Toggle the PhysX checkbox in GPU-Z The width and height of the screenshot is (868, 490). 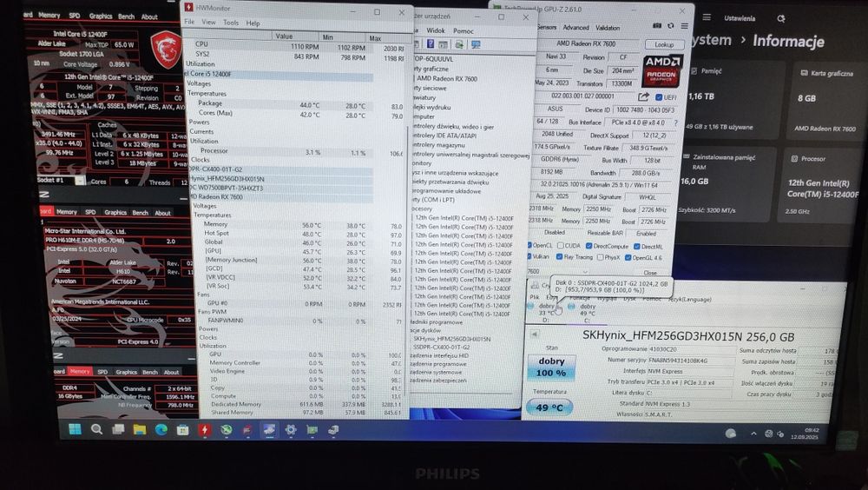(601, 257)
